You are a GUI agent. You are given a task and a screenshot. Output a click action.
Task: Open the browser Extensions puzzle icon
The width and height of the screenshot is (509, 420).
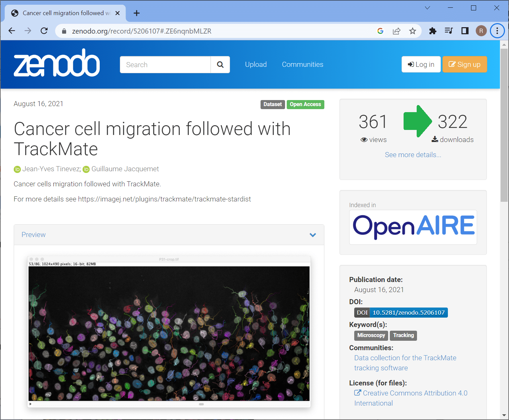pyautogui.click(x=433, y=31)
